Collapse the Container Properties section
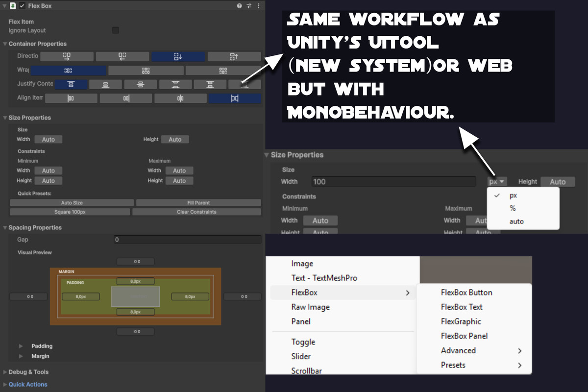Image resolution: width=588 pixels, height=392 pixels. (x=5, y=44)
